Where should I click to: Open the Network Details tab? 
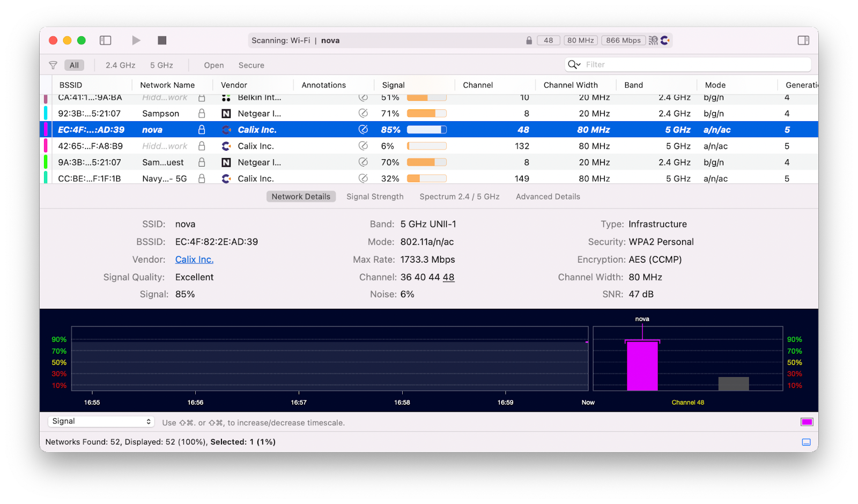(x=301, y=197)
